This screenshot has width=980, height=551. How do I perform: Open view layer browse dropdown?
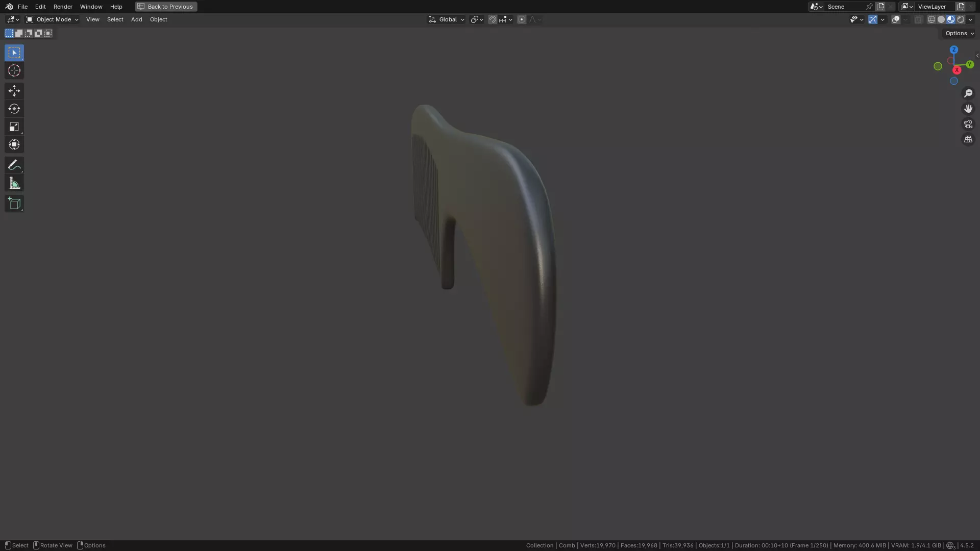907,7
